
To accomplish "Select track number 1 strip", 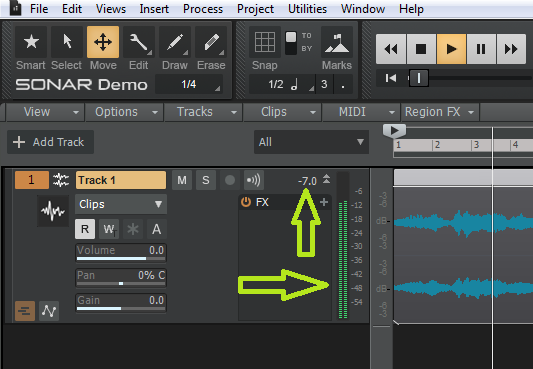I will pyautogui.click(x=32, y=180).
